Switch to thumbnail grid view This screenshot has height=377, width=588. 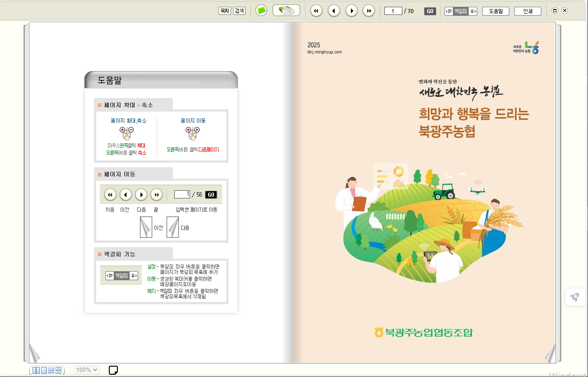(58, 370)
